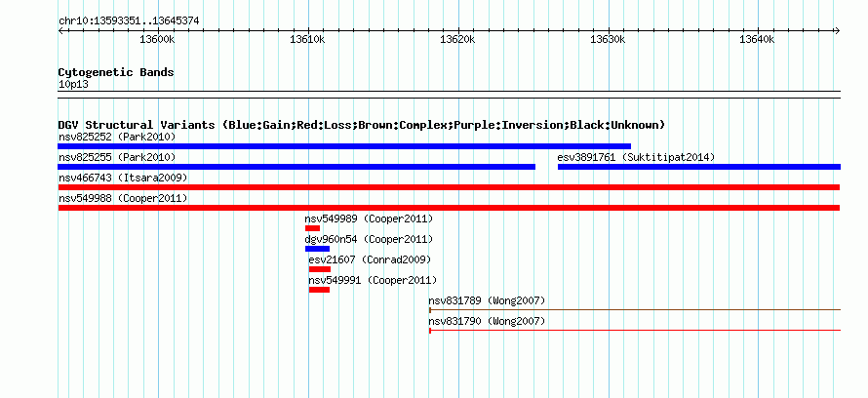The height and width of the screenshot is (398, 868).
Task: Click the esv3891761 (Suktitipat2014) label
Action: [x=636, y=157]
